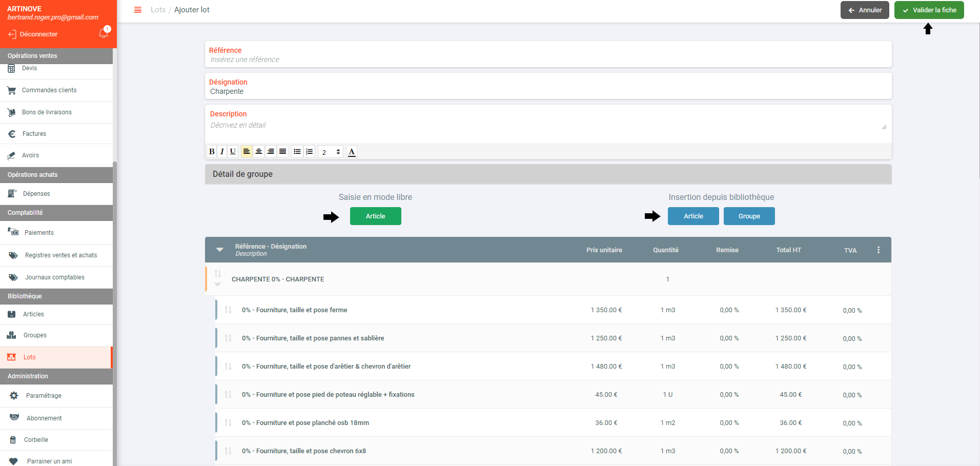Collapse the CHARPENTE 0% group row
The height and width of the screenshot is (466, 980).
[218, 284]
